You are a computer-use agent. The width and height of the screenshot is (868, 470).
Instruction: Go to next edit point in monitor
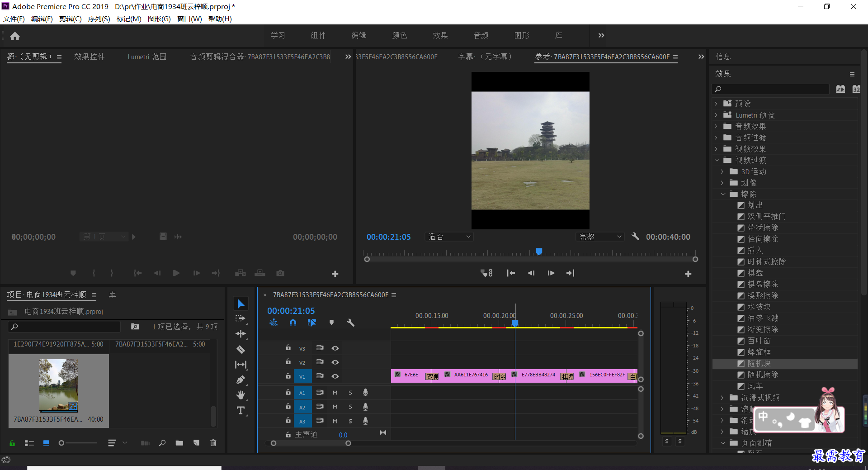coord(571,273)
